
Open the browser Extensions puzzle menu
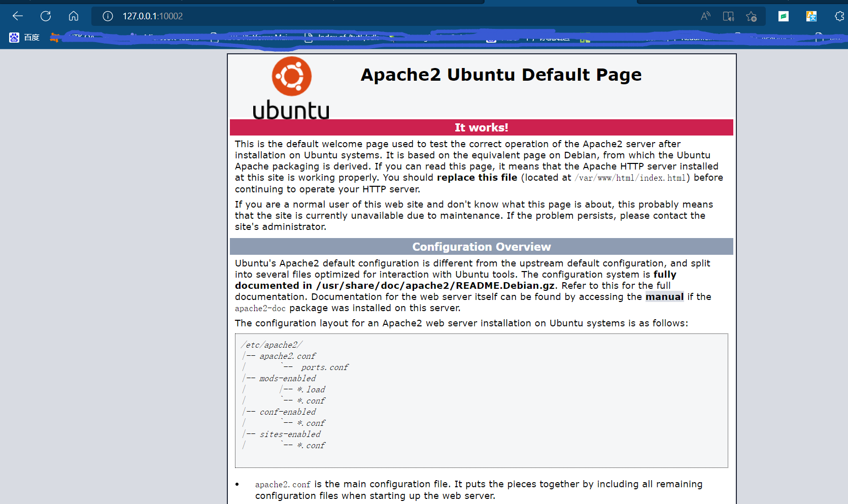[x=839, y=16]
